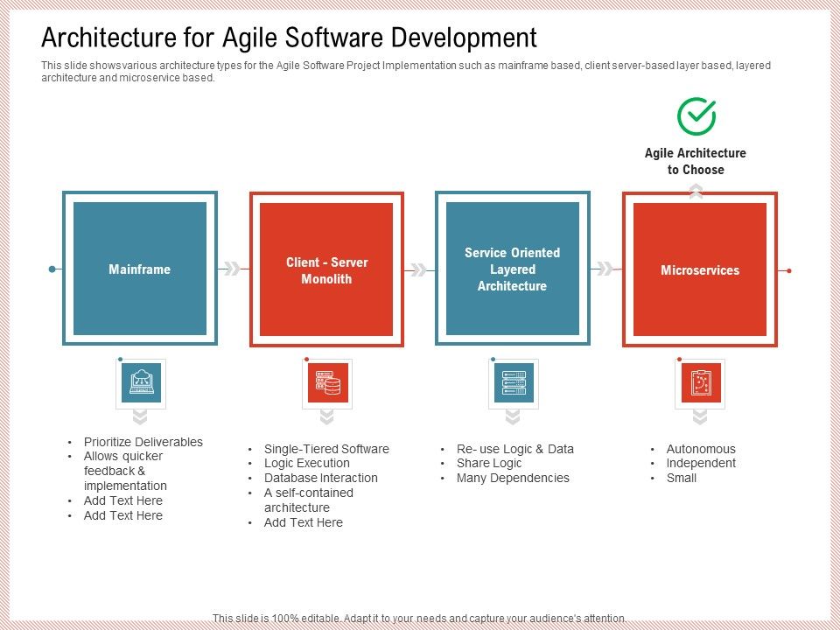The height and width of the screenshot is (630, 840).
Task: Click the down chevron below the server rack icon
Action: 513,416
